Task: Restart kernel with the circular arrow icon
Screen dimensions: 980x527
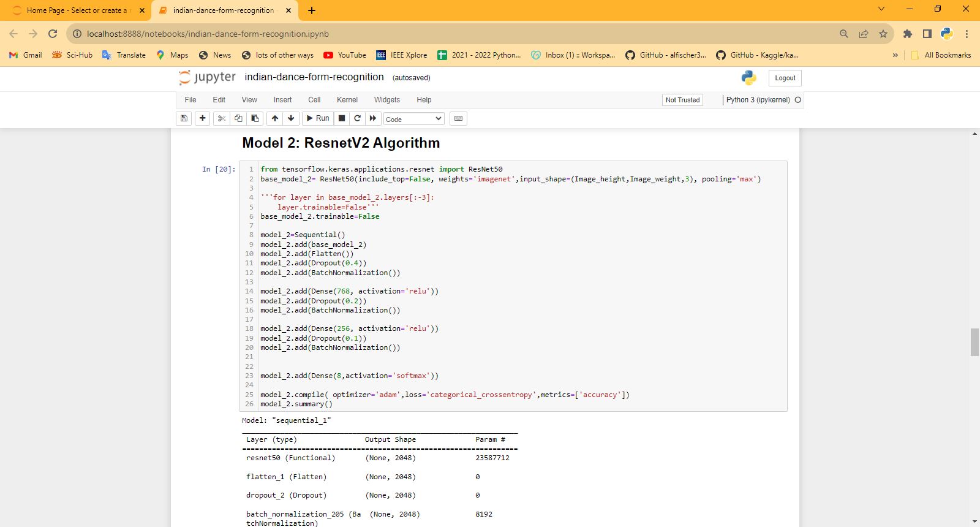Action: [357, 118]
